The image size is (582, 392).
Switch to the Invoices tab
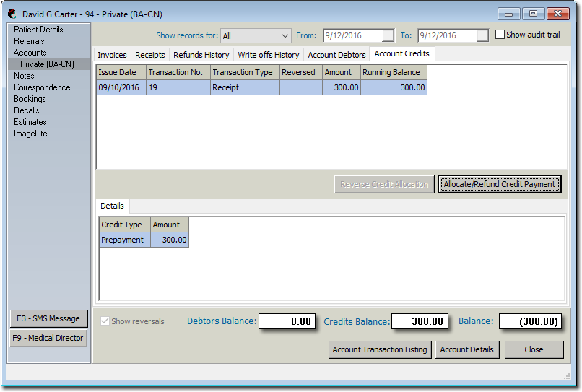(112, 55)
